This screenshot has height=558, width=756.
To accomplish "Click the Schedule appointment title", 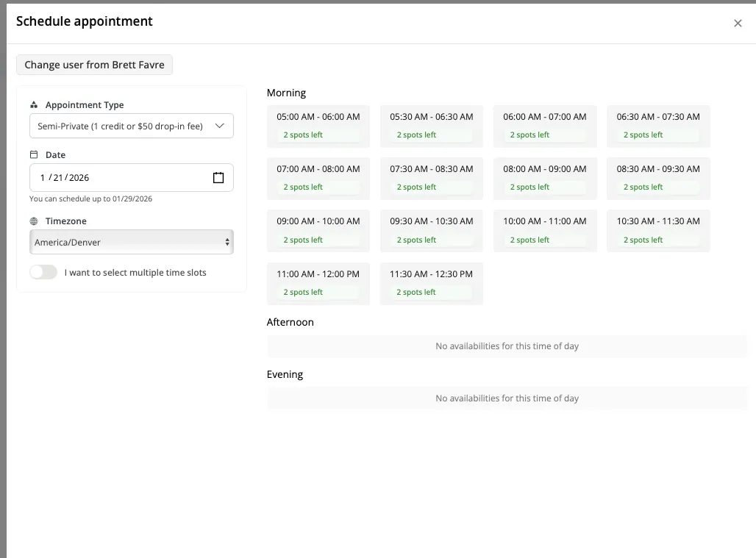I will (x=85, y=21).
